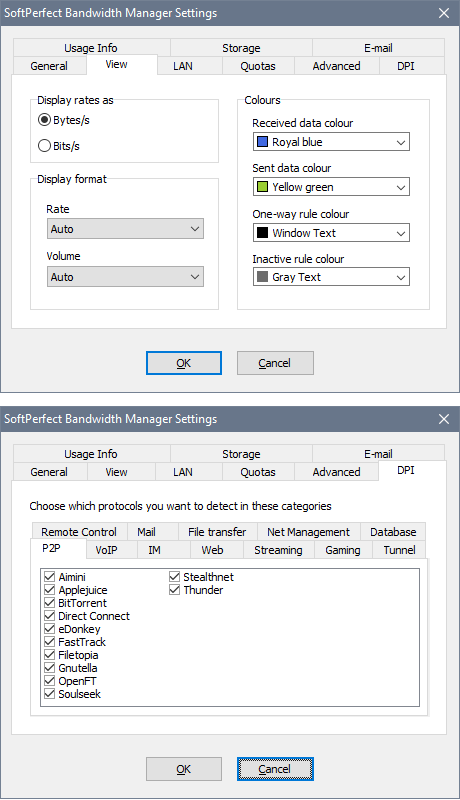Open the Tunnel protocol category tab
This screenshot has width=460, height=800.
point(399,550)
